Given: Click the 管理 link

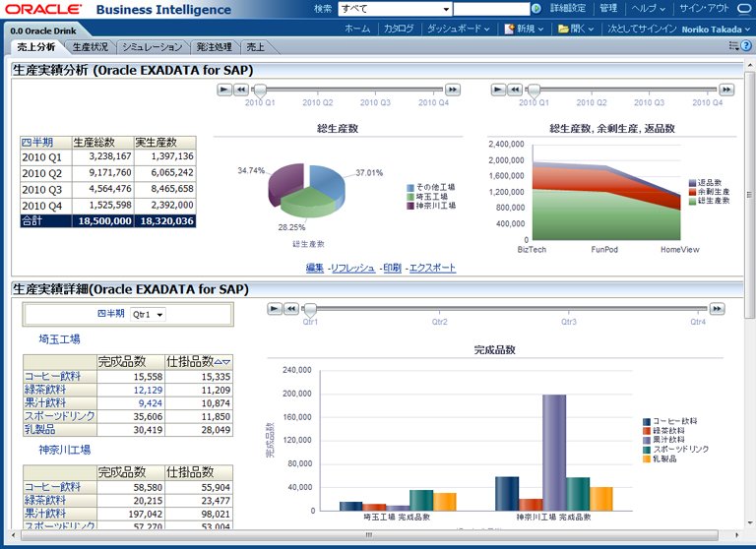Looking at the screenshot, I should coord(608,9).
